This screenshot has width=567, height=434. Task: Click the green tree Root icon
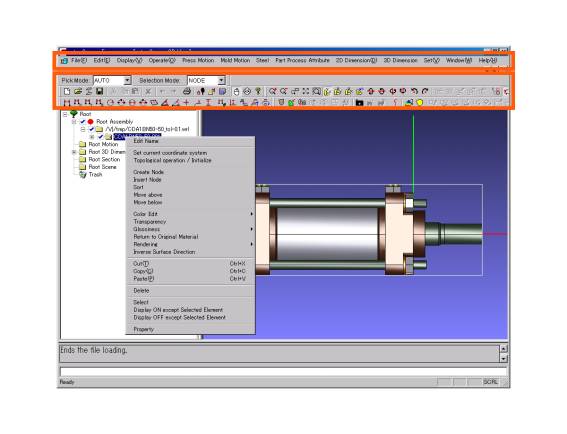[x=74, y=114]
